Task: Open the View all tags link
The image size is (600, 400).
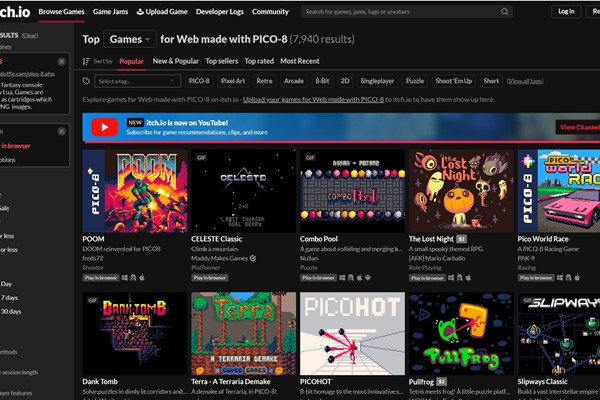Action: 525,81
